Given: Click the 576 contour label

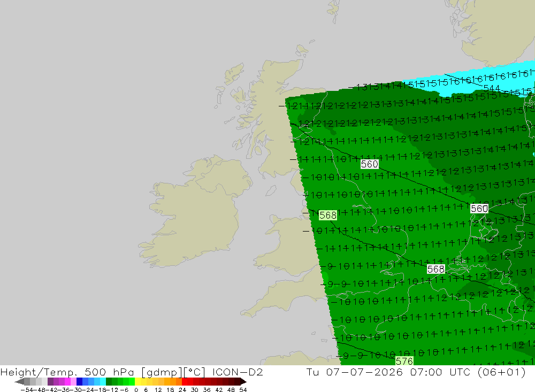Looking at the screenshot, I should pyautogui.click(x=404, y=361).
